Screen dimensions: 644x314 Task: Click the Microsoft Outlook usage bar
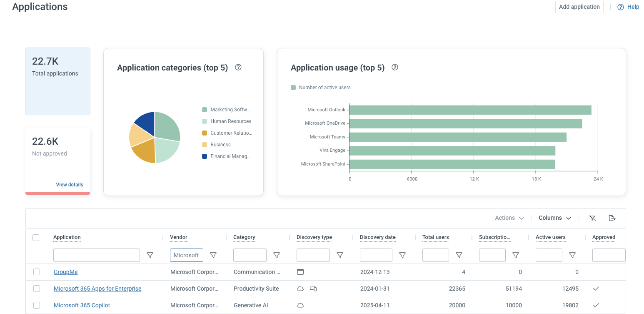tap(470, 110)
